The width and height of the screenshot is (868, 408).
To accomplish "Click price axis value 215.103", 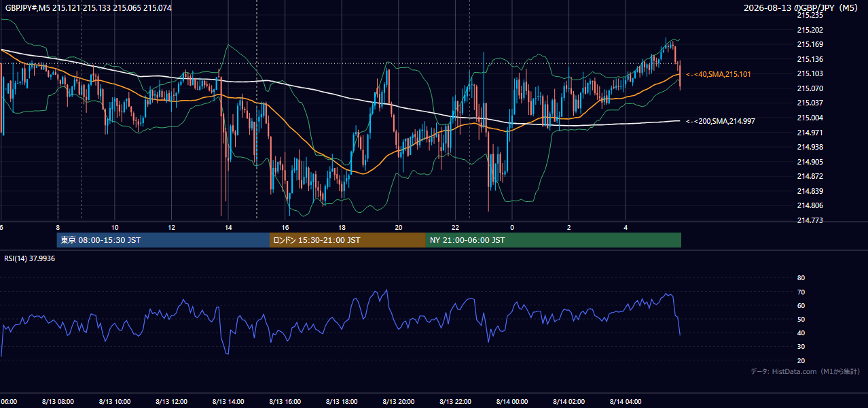I will tap(810, 74).
